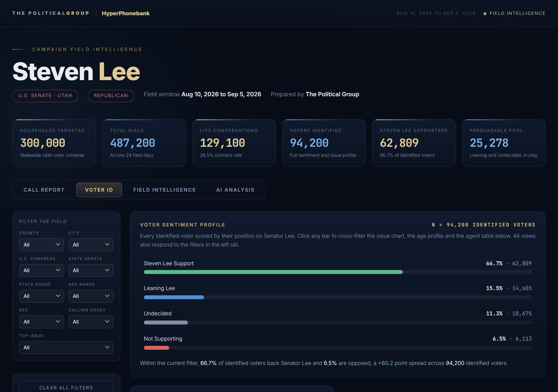Open the State Senate dropdown
Screen dimensions: 558x392
click(91, 270)
